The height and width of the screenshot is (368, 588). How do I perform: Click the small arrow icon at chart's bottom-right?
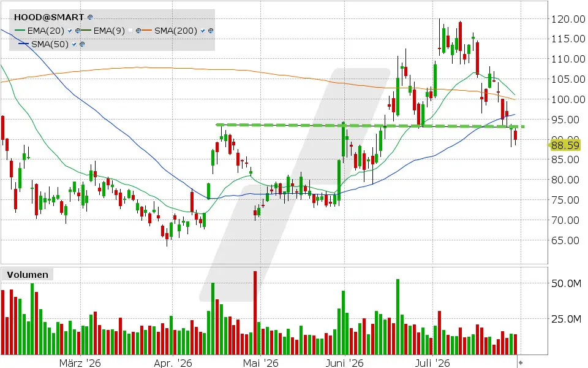(521, 362)
